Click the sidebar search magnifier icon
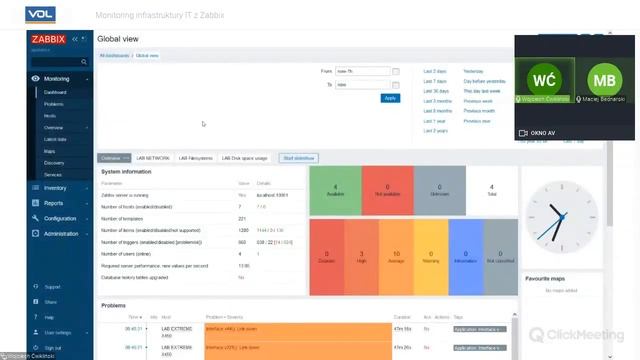 [x=84, y=62]
